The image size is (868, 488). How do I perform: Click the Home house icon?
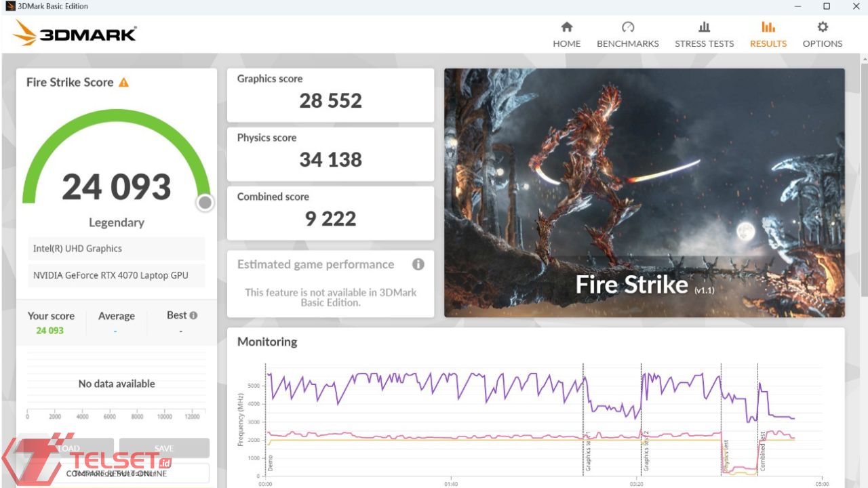pos(567,27)
